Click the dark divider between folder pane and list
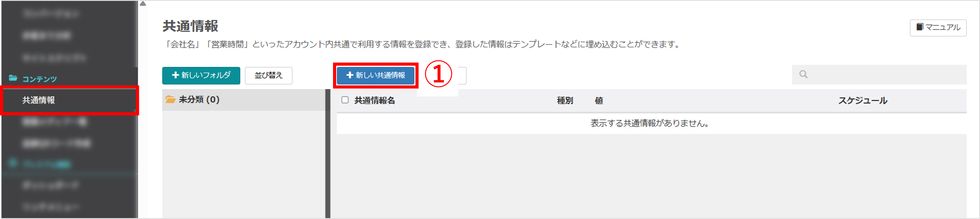Screen dimensions: 980x219 pos(327,154)
